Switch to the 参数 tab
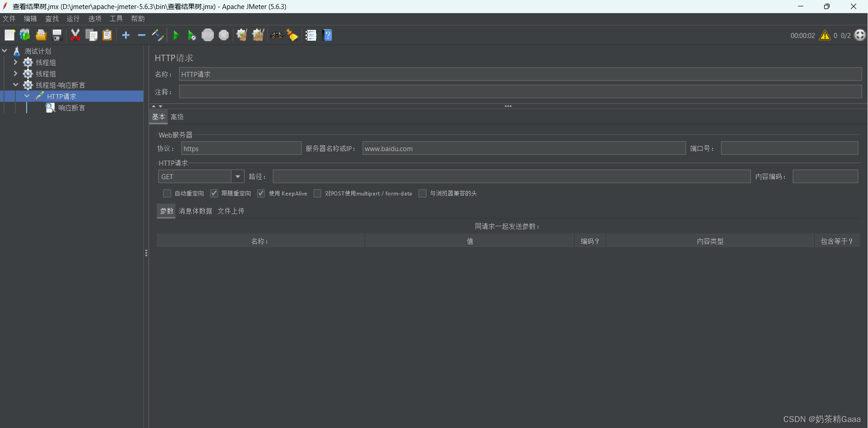The height and width of the screenshot is (428, 868). click(166, 211)
